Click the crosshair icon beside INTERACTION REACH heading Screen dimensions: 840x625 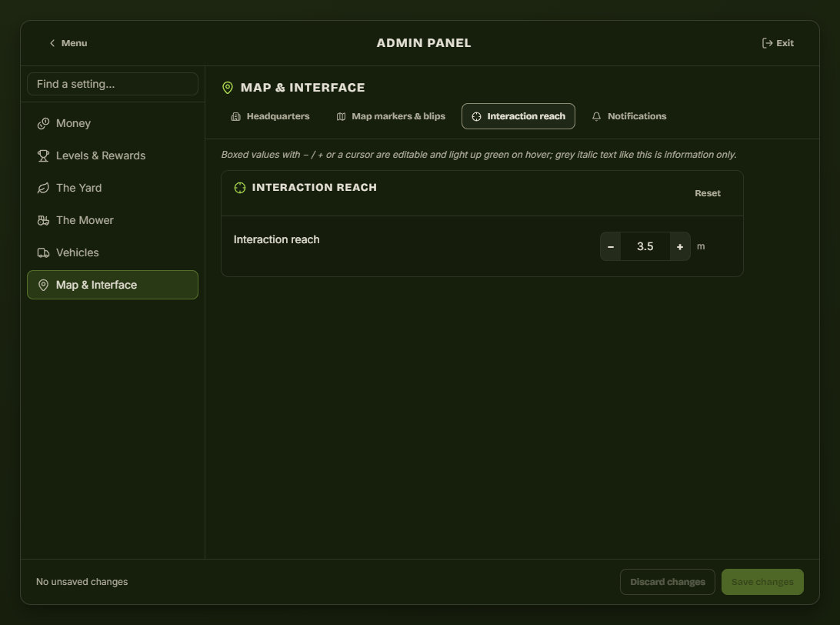240,188
